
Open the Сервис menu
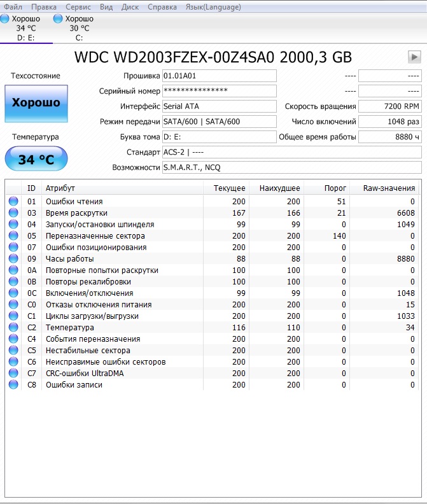click(x=78, y=7)
